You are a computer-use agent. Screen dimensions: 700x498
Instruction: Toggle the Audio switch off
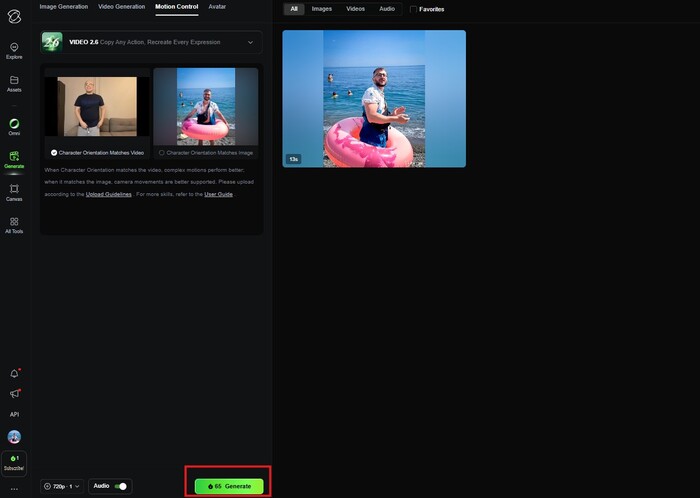[x=122, y=486]
